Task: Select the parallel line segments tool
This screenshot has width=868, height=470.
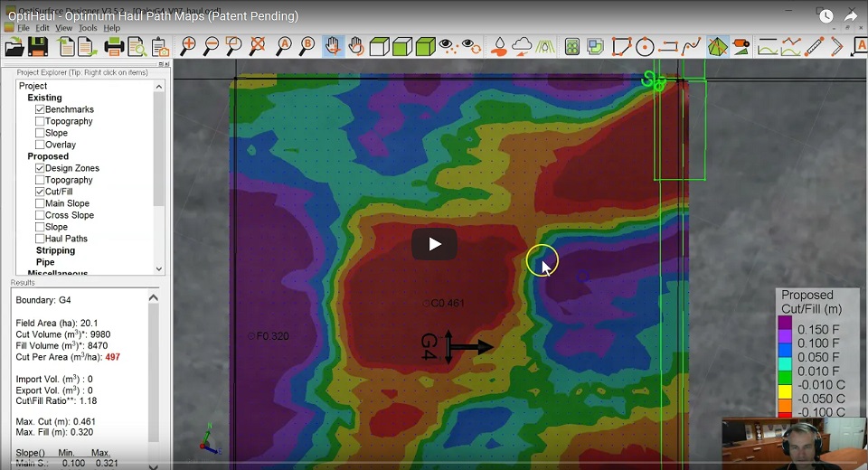Action: [x=667, y=46]
